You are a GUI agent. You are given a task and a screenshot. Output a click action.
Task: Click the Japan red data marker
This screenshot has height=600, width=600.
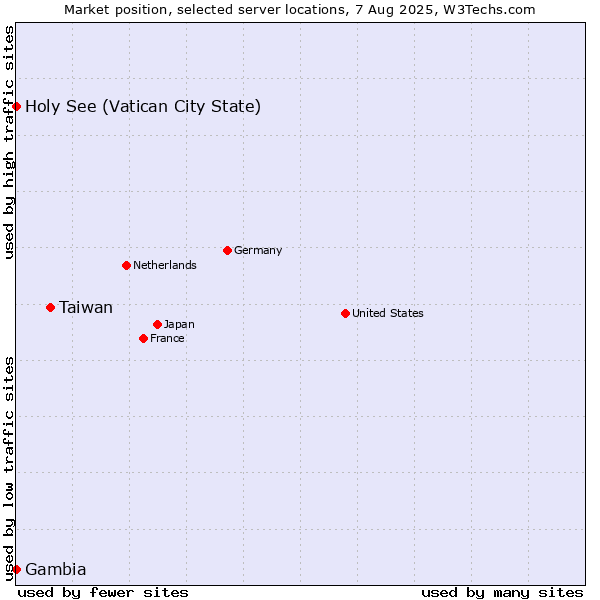[x=157, y=324]
